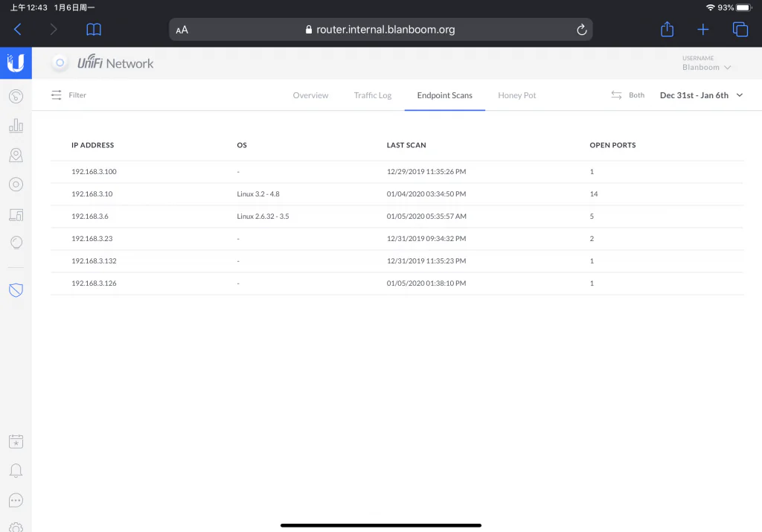This screenshot has height=532, width=762.
Task: Click the Filter lines icon
Action: (57, 94)
